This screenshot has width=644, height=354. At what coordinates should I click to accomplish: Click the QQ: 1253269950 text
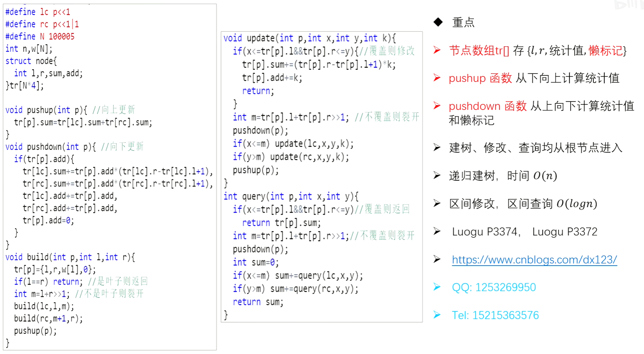point(494,287)
